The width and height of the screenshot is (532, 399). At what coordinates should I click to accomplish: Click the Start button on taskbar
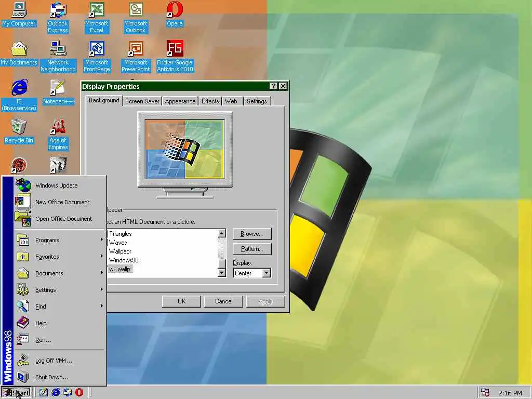(16, 393)
